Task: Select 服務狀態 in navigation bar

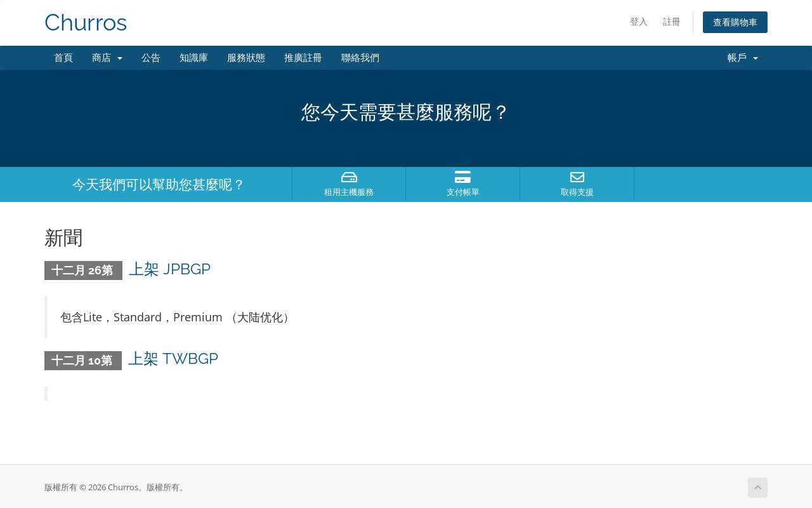Action: click(246, 58)
